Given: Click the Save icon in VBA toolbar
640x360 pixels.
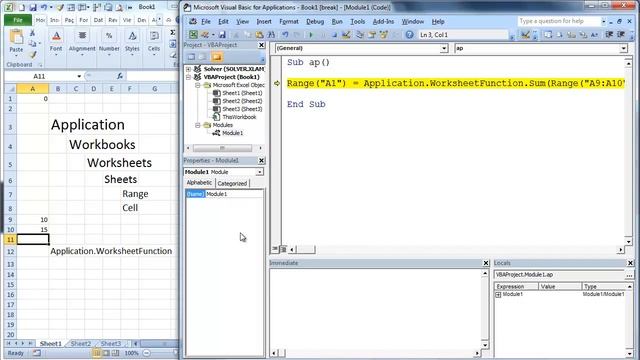Looking at the screenshot, I should [x=222, y=35].
